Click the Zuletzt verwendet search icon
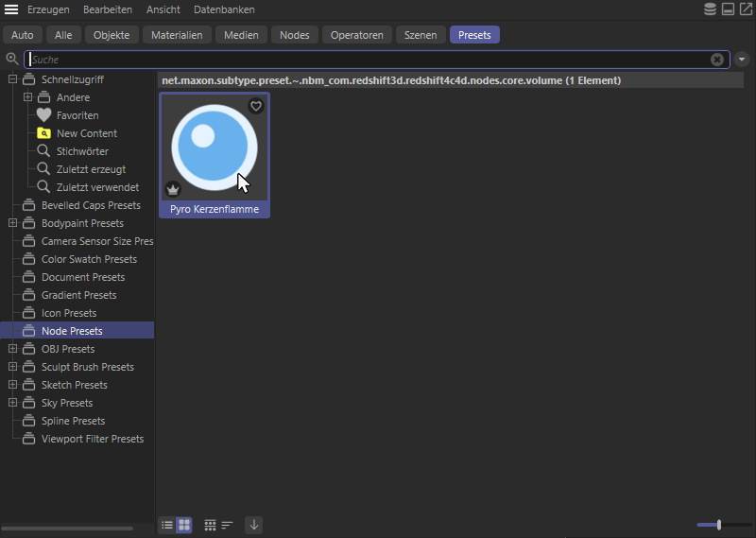Image resolution: width=756 pixels, height=538 pixels. click(x=43, y=186)
